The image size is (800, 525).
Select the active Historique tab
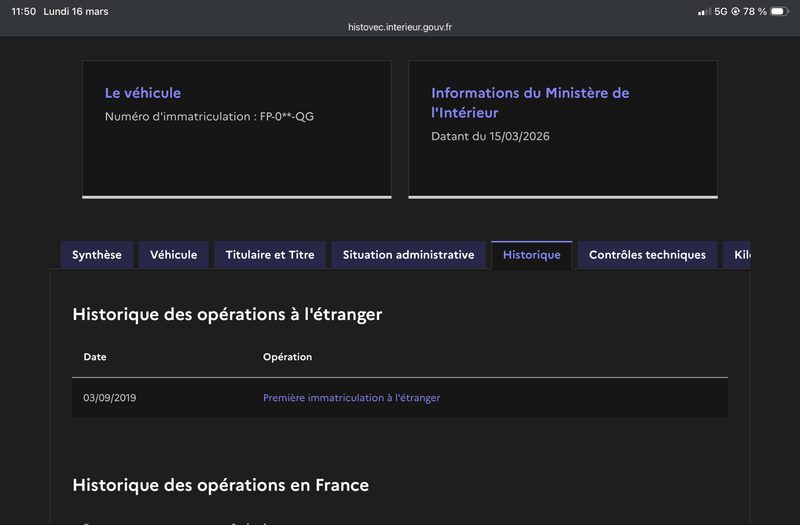click(531, 255)
